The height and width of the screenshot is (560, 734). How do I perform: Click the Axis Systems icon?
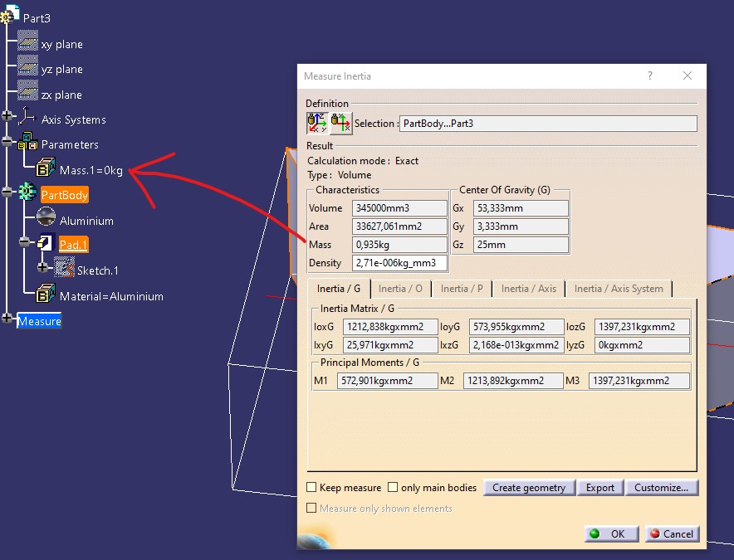coord(27,116)
